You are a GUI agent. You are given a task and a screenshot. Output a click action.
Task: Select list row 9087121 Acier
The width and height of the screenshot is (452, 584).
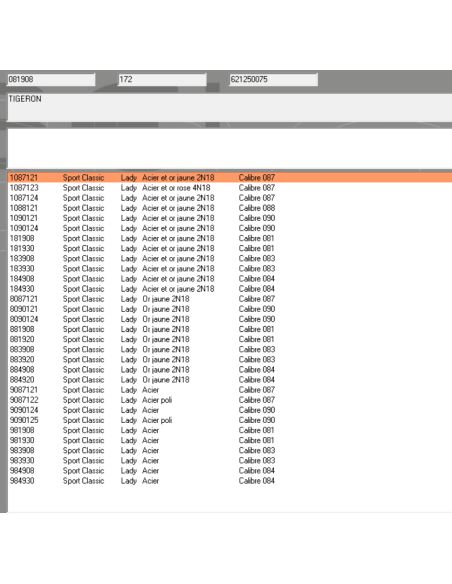pyautogui.click(x=230, y=390)
